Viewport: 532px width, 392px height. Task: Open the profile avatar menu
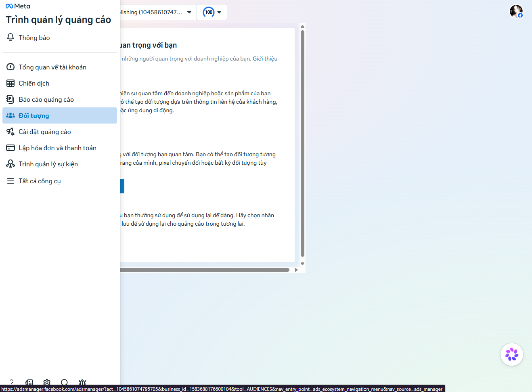516,11
